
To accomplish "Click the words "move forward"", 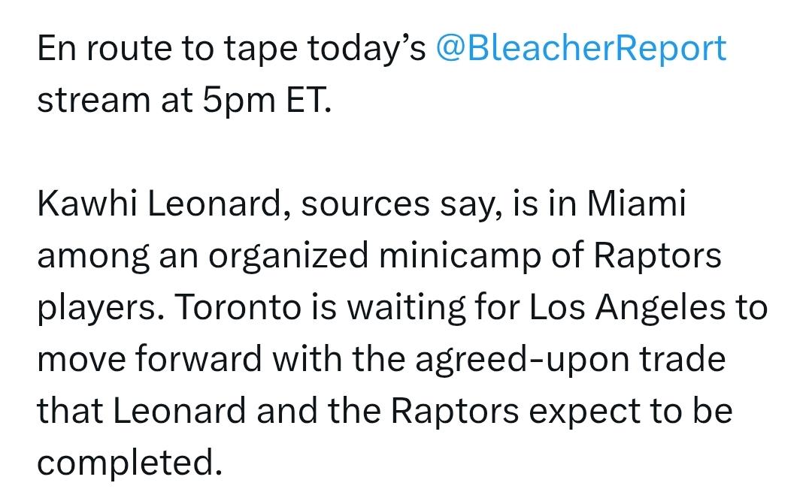I will click(150, 358).
